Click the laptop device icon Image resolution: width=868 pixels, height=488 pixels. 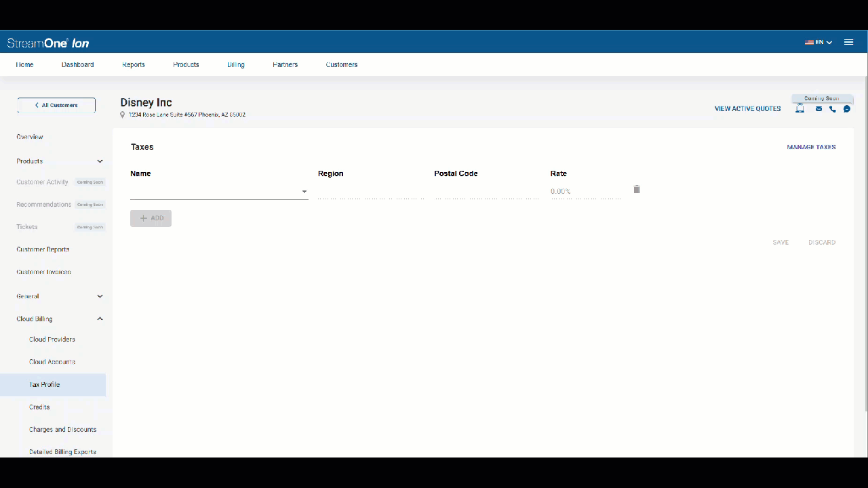[x=800, y=108]
